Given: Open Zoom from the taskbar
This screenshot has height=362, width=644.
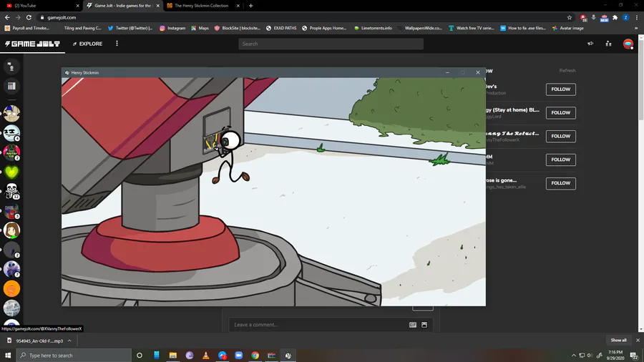Looking at the screenshot, I should click(x=238, y=356).
